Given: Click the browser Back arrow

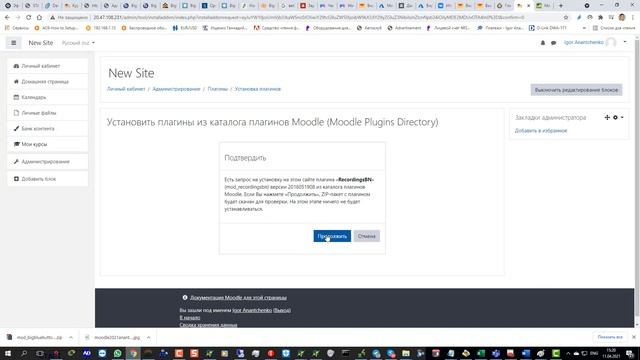Looking at the screenshot, I should [7, 18].
